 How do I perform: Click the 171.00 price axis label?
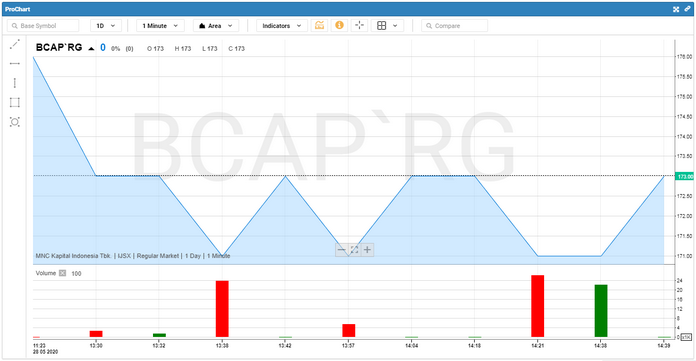point(684,256)
